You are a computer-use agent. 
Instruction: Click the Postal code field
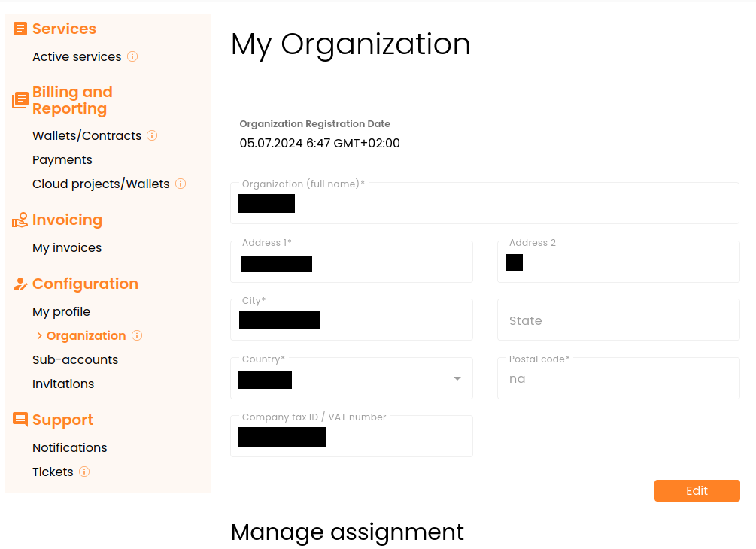tap(618, 379)
